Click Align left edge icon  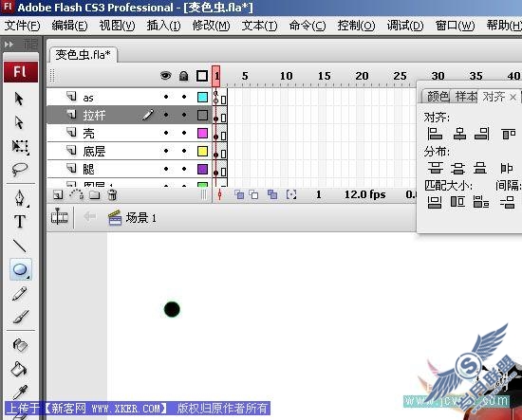(435, 134)
